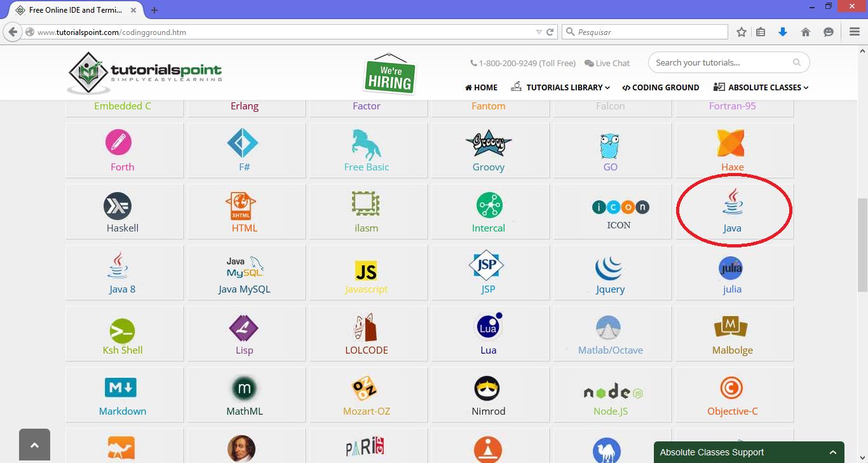
Task: Open the Node.JS logo
Action: (613, 392)
